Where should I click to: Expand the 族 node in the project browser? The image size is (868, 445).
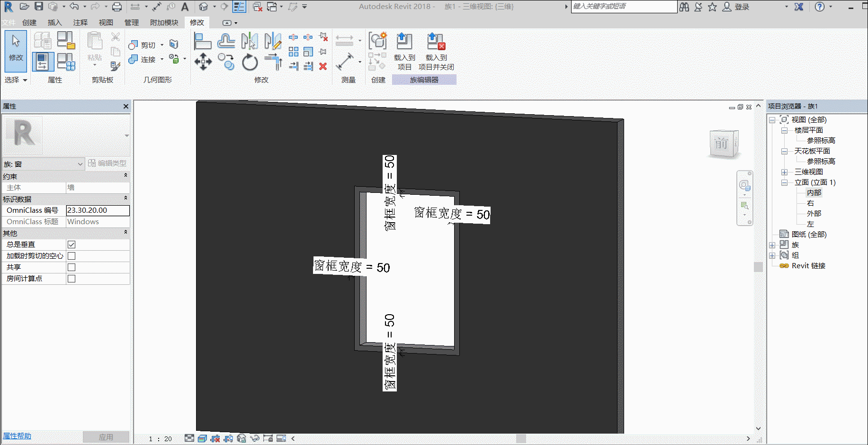(772, 245)
